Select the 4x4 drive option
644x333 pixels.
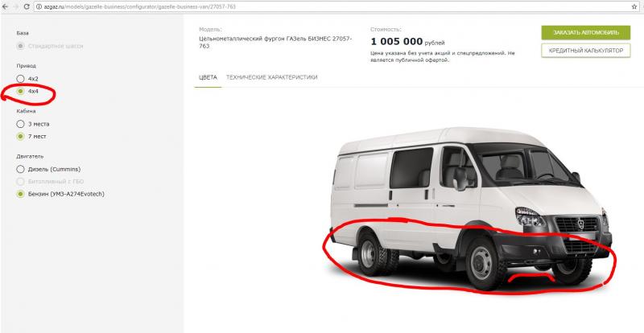tap(27, 91)
